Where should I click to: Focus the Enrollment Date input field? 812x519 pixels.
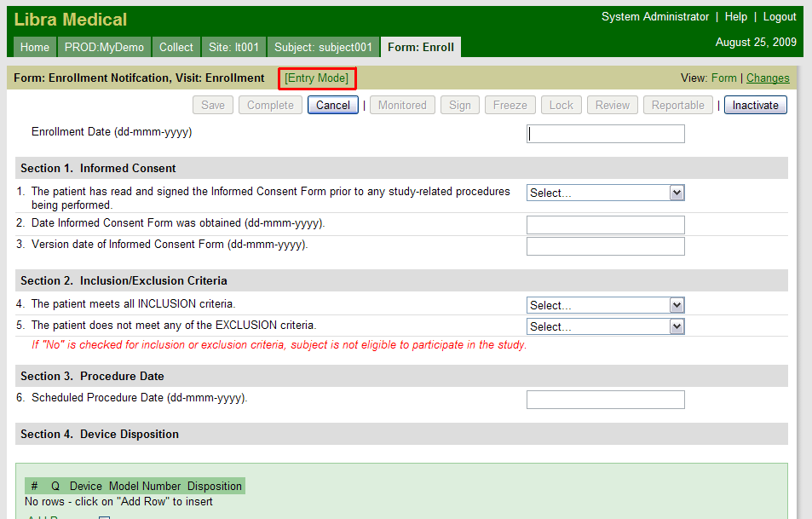coord(605,134)
